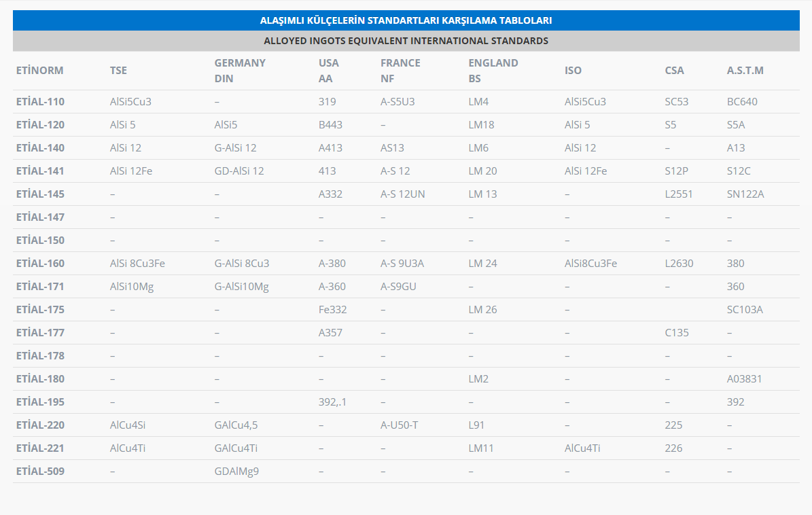Viewport: 812px width, 515px height.
Task: Click the GERMANY DIN column header
Action: coord(240,71)
